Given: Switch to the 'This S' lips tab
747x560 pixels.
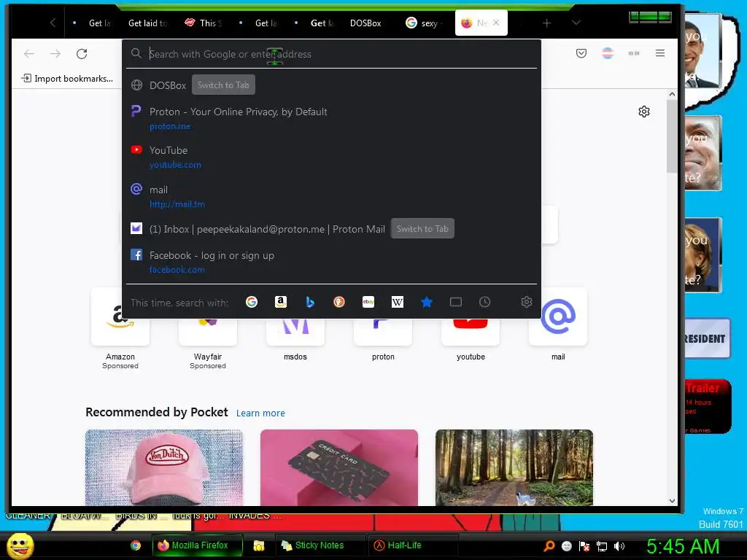Looking at the screenshot, I should coord(204,23).
